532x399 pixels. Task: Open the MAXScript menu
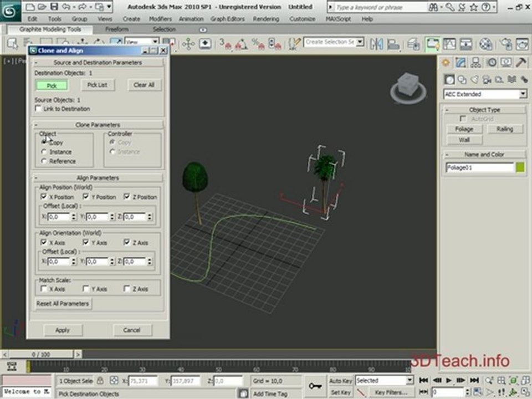338,19
